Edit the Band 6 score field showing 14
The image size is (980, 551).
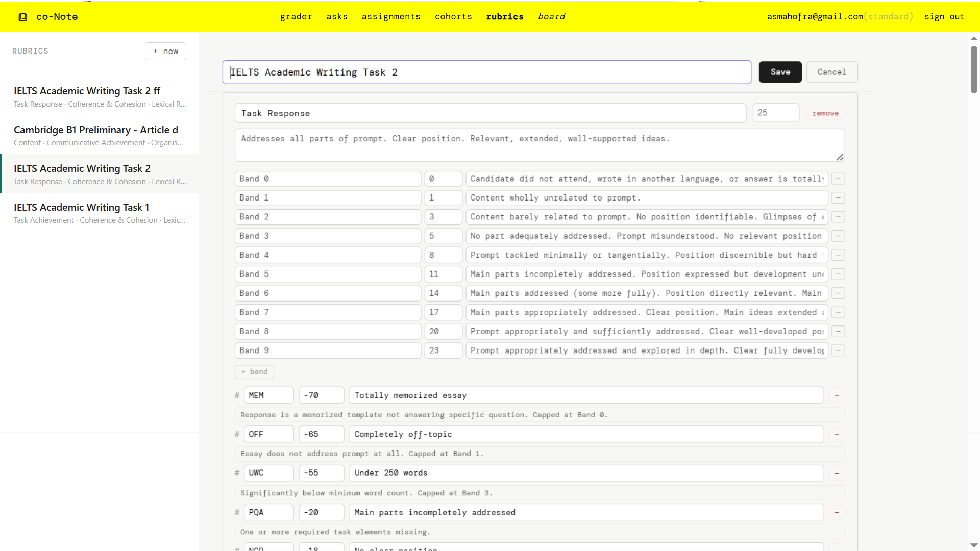[x=443, y=293]
